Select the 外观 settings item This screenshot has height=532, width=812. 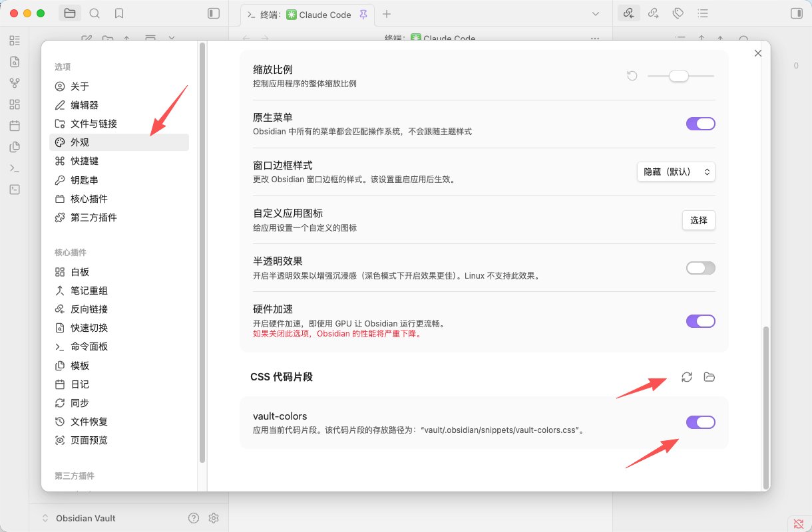click(119, 142)
